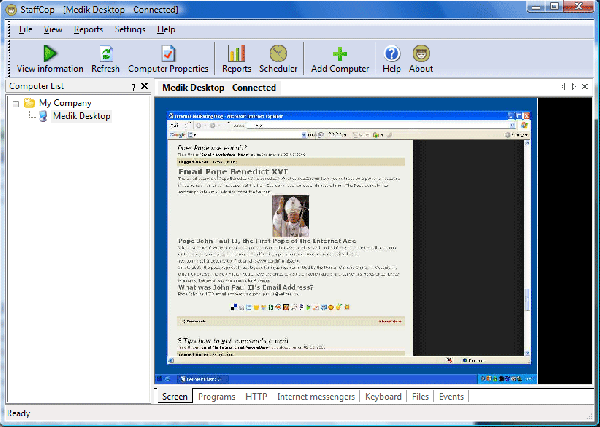Click the About toolbar icon
Screen dimensions: 600x427
point(421,53)
